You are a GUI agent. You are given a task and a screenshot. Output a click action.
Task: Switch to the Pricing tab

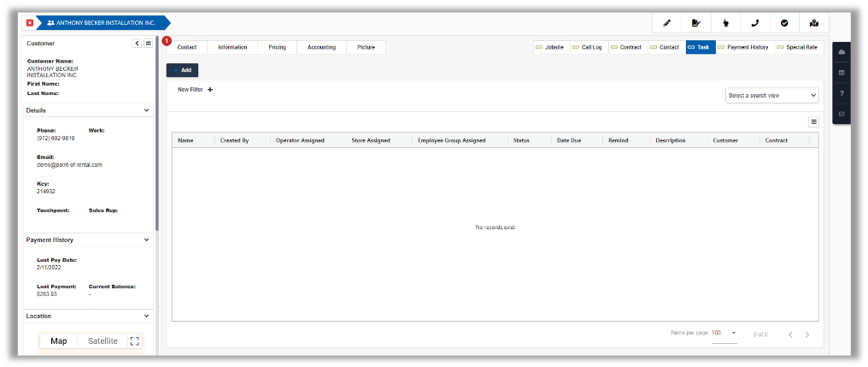(x=278, y=48)
